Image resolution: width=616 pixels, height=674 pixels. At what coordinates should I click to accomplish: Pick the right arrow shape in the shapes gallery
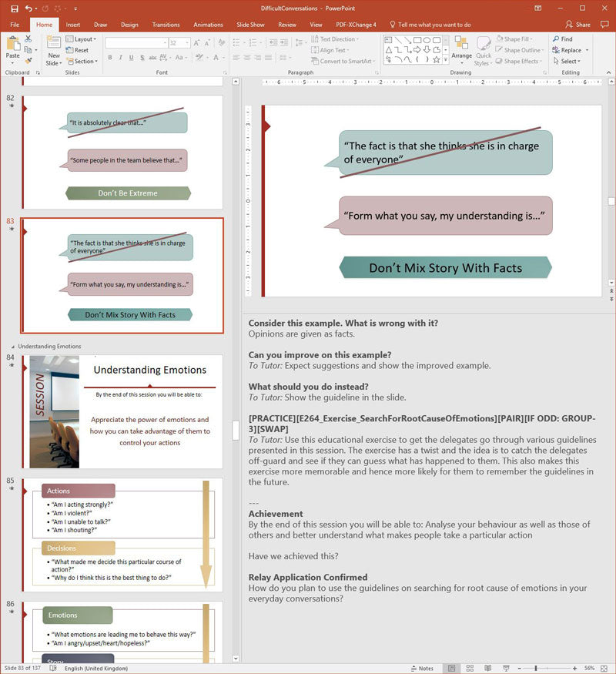tap(417, 50)
